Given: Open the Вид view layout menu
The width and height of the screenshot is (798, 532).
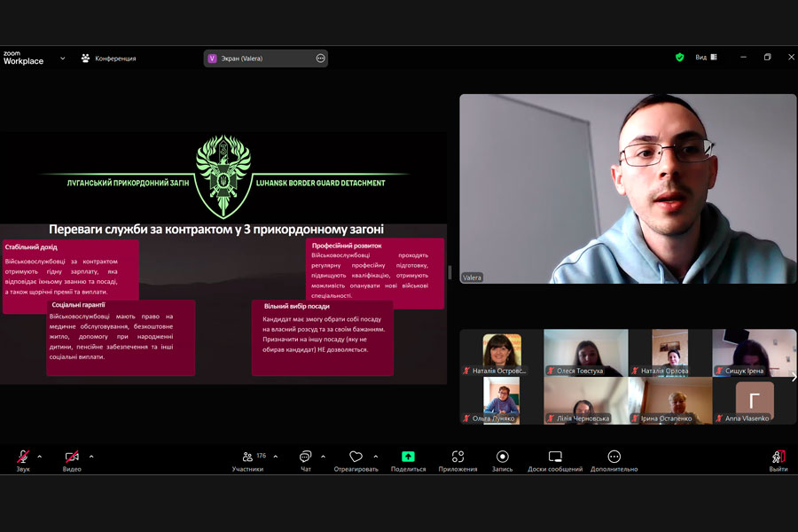Looking at the screenshot, I should 707,57.
